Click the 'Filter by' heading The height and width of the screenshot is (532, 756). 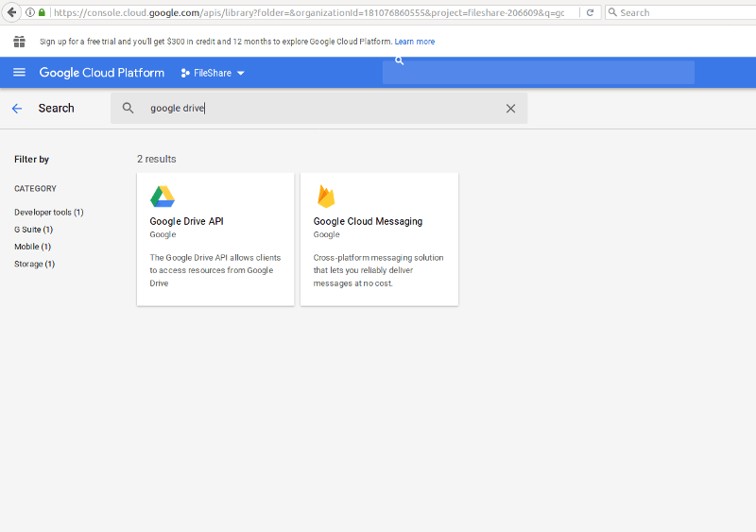click(x=32, y=159)
